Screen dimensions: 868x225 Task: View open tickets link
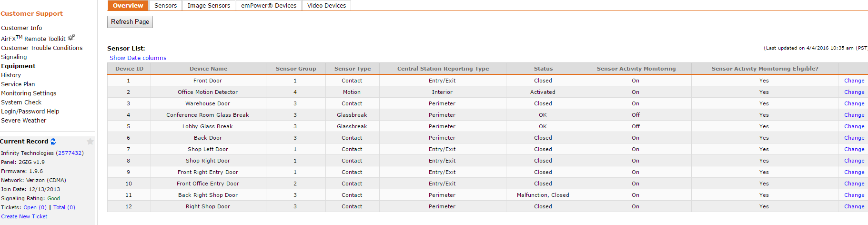(x=35, y=208)
